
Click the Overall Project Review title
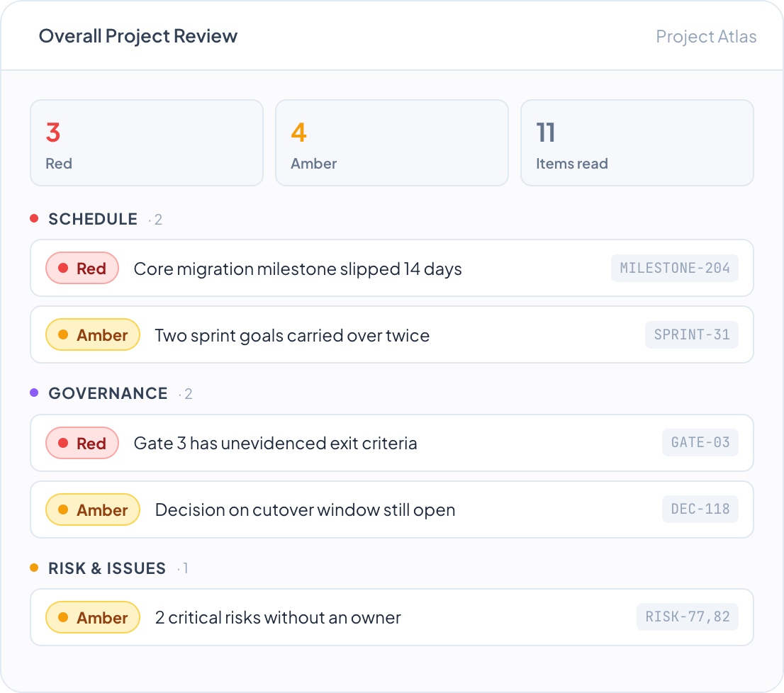coord(138,36)
